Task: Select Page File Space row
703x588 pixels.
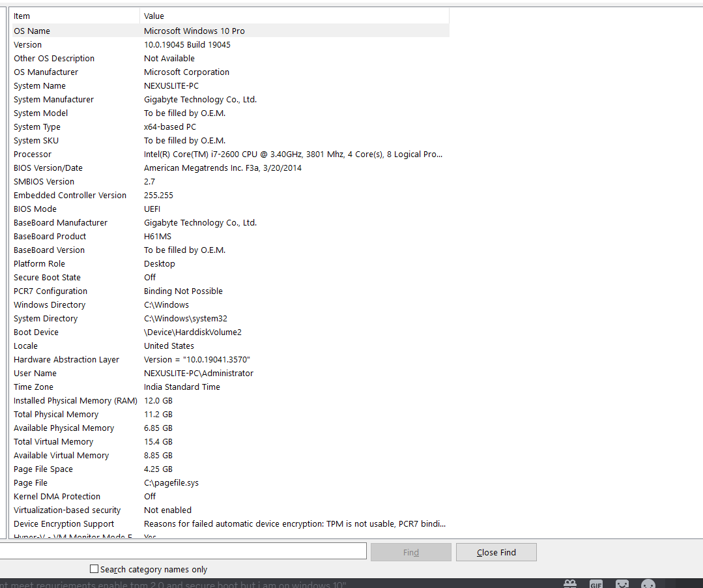Action: pos(229,469)
